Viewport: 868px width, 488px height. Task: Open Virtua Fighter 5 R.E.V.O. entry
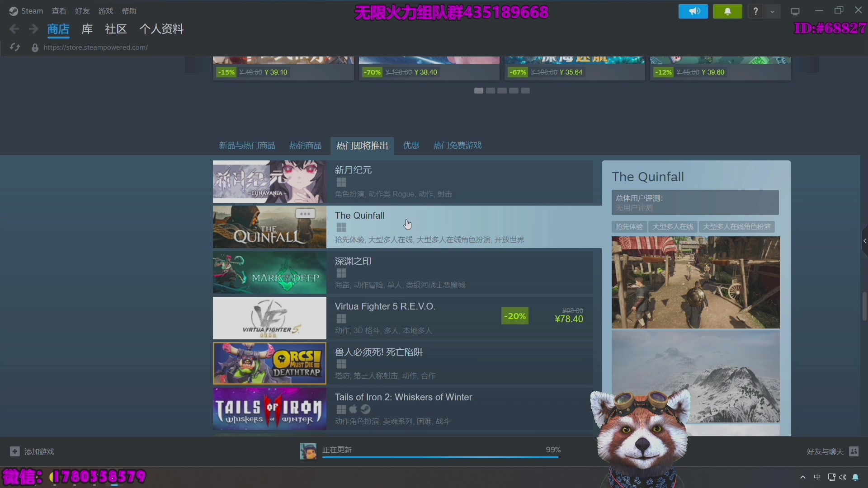[403, 318]
